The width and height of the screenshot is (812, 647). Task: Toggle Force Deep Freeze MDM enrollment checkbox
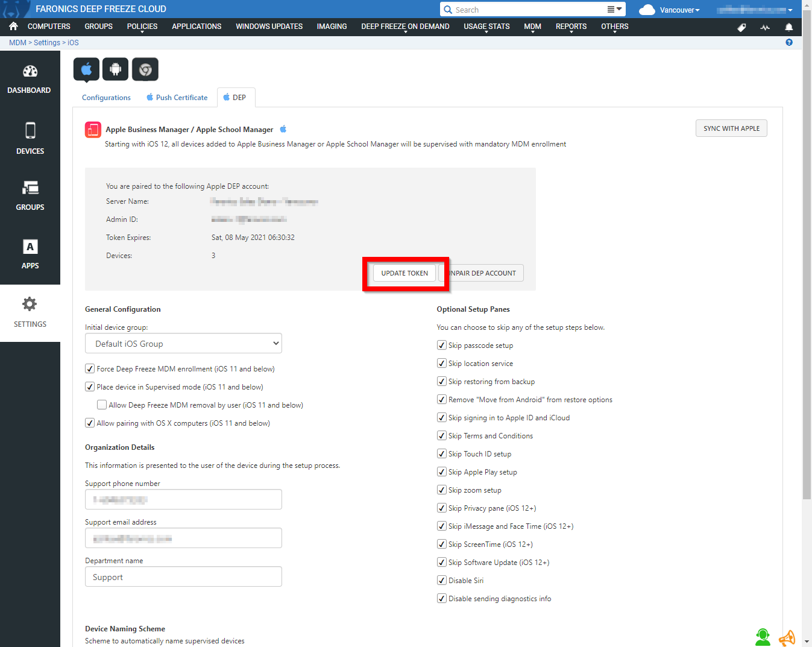pos(90,368)
